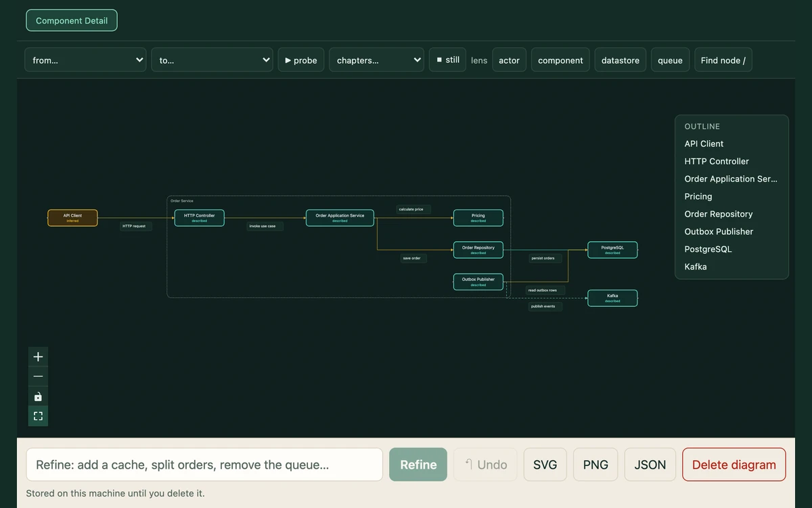Screen dimensions: 812x508
Task: Click the Refine button
Action: 418,465
